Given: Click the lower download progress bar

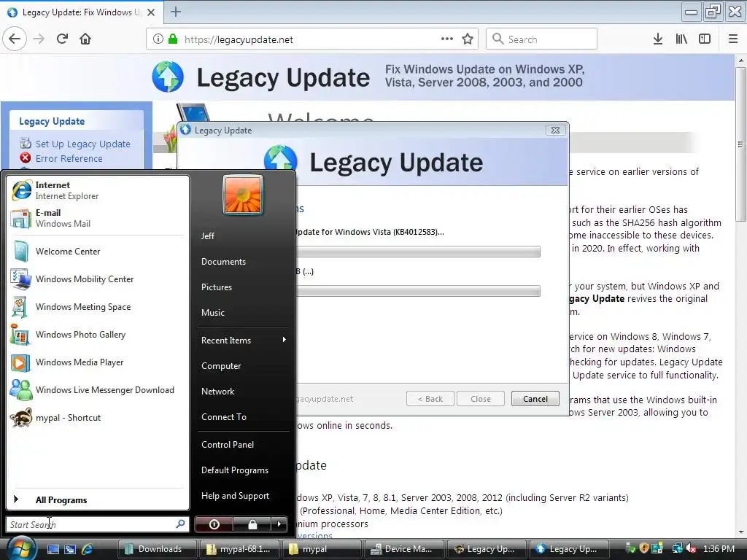Looking at the screenshot, I should (x=418, y=290).
